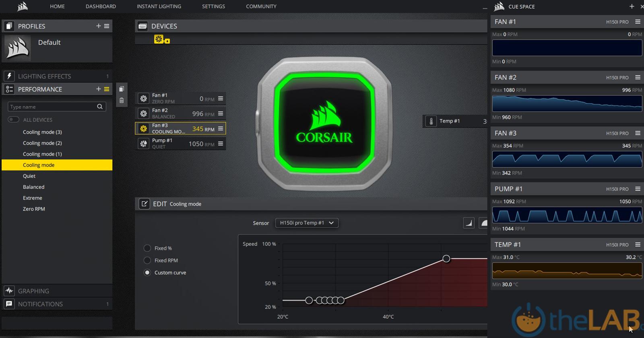
Task: Select Cooling mode (1) preset
Action: [x=42, y=154]
